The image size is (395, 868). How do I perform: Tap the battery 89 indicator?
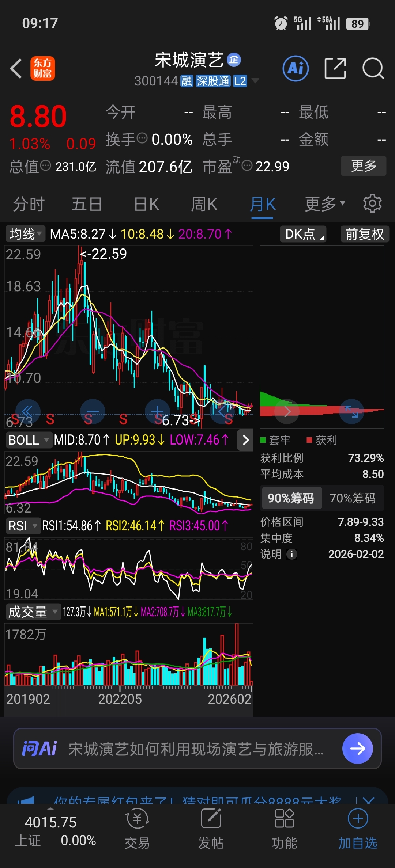click(358, 24)
